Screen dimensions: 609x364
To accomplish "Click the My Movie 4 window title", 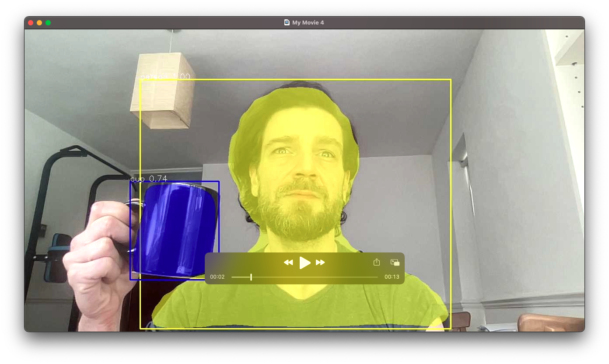I will tap(308, 23).
